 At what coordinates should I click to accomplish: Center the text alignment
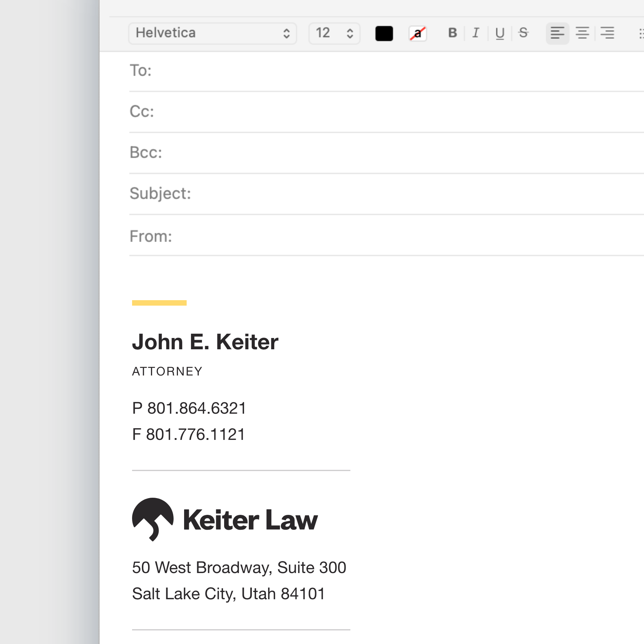tap(582, 33)
